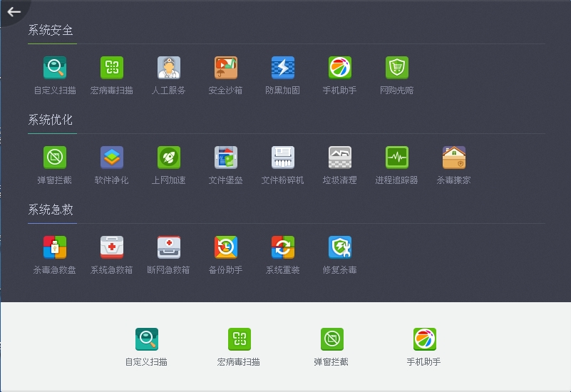
Task: Open 系统重装 reinstall tool
Action: click(x=283, y=248)
